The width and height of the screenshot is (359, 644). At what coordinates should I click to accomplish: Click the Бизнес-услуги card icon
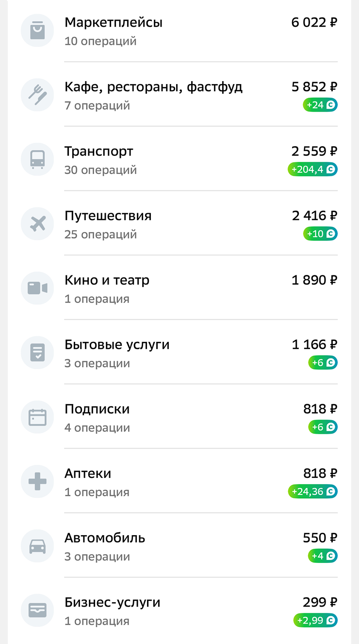(37, 610)
